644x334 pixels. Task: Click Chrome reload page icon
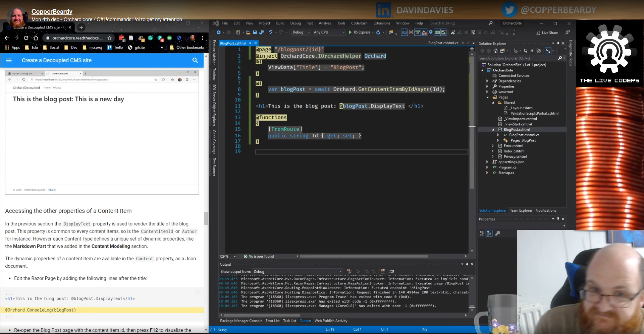click(26, 38)
